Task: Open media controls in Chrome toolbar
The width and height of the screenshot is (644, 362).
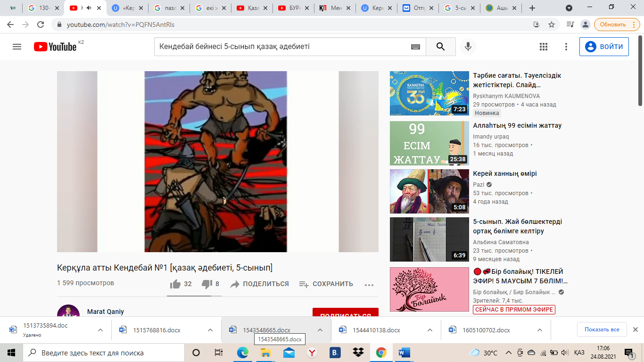Action: click(x=570, y=25)
